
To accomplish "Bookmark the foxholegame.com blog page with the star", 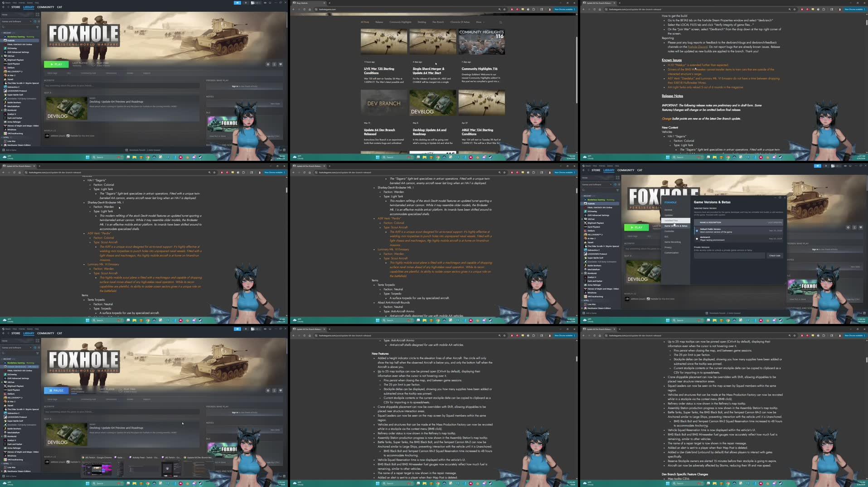I will click(504, 9).
